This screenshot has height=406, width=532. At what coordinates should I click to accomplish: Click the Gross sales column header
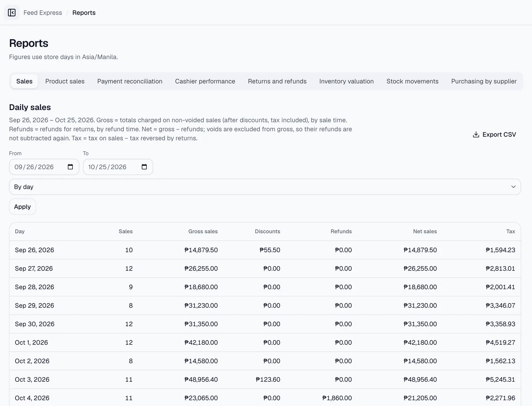tap(203, 231)
